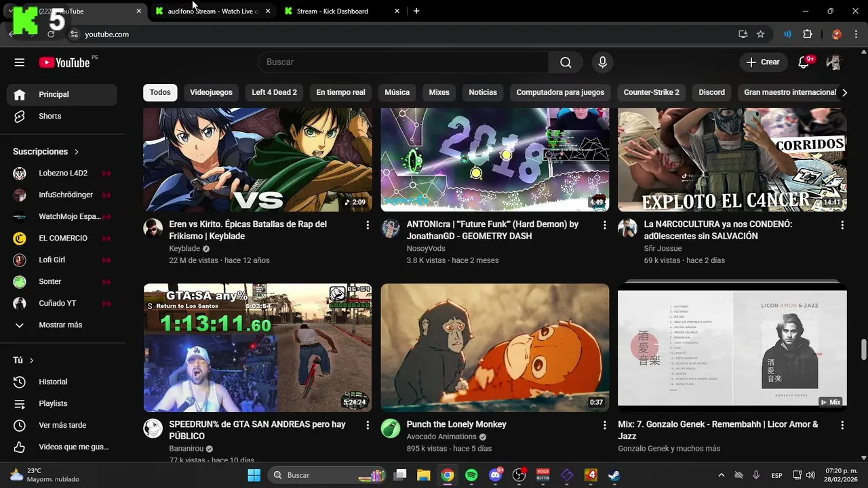The height and width of the screenshot is (488, 868).
Task: Open Lobezno L4D2 channel subscription
Action: (62, 173)
